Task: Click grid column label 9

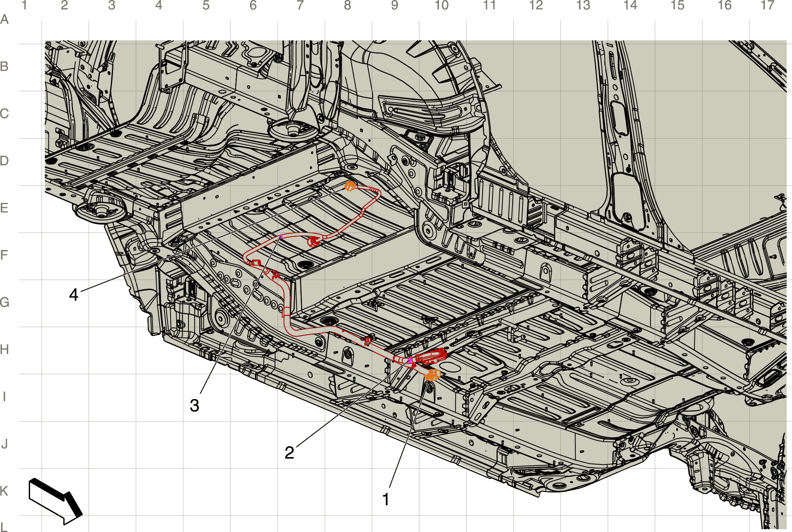Action: tap(394, 6)
